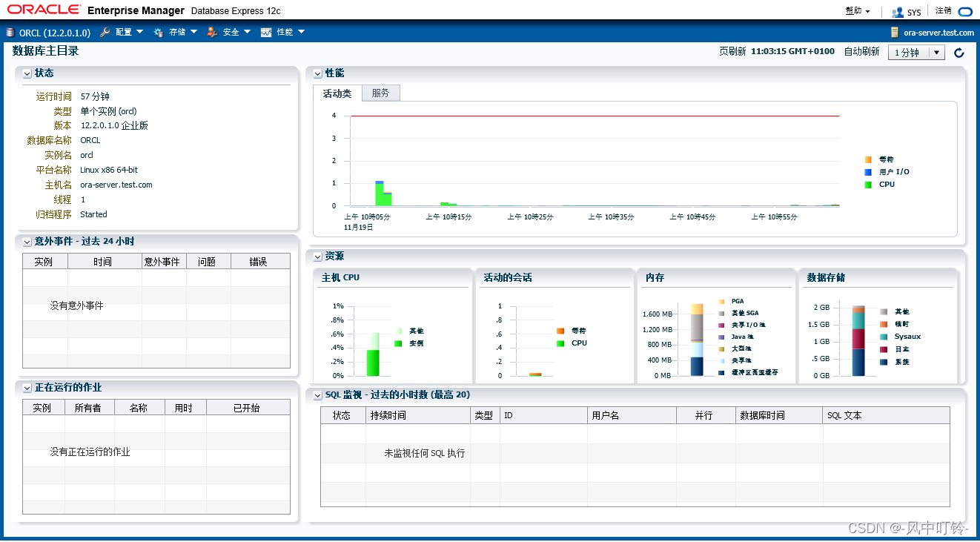This screenshot has height=542, width=980.
Task: Click the ORCL database cylinder icon
Action: click(x=10, y=33)
